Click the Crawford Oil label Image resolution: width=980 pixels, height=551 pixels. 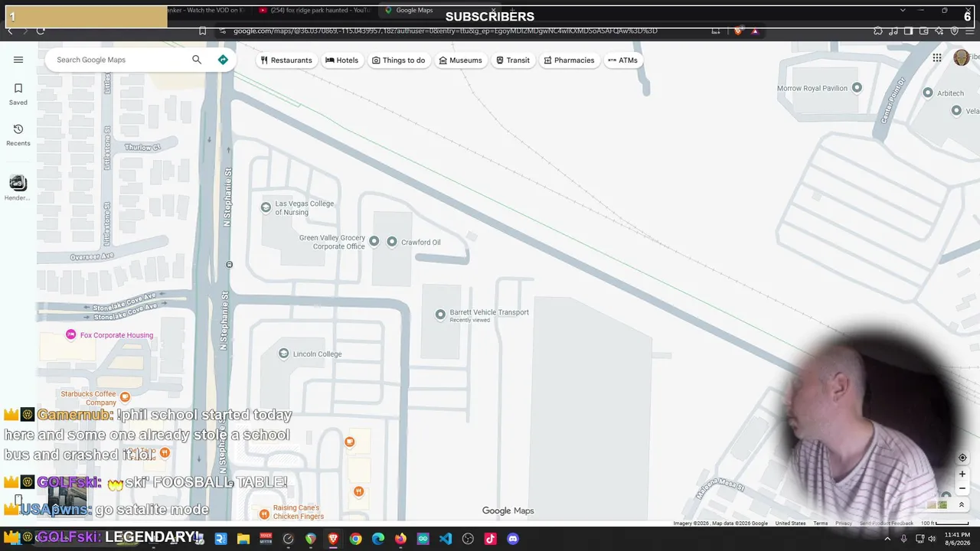tap(421, 243)
